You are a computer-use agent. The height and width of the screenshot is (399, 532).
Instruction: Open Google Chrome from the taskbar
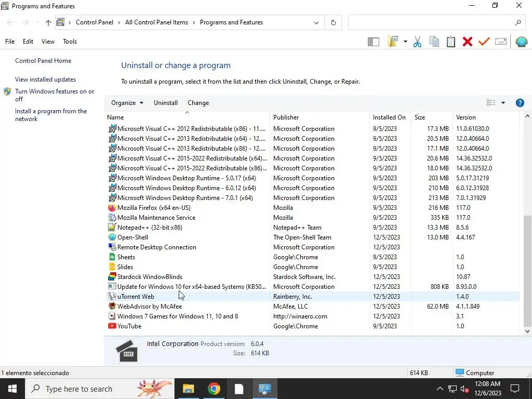[x=214, y=389]
